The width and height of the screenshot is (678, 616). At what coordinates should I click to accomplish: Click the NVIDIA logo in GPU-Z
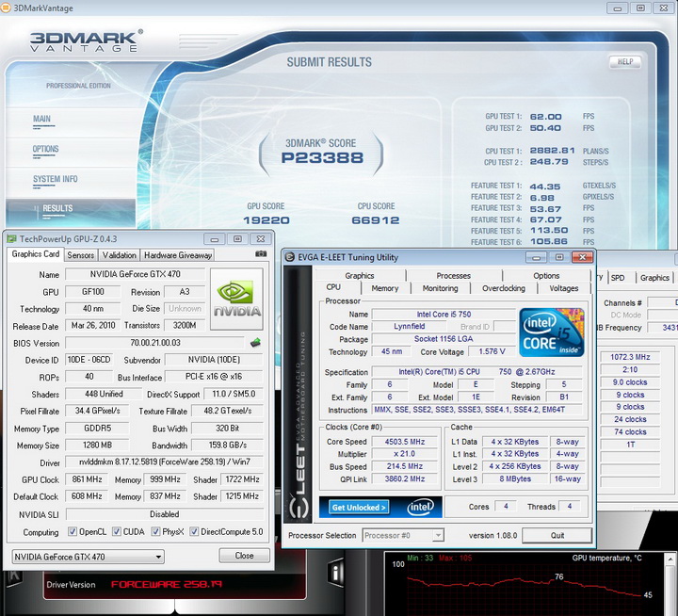tap(236, 299)
